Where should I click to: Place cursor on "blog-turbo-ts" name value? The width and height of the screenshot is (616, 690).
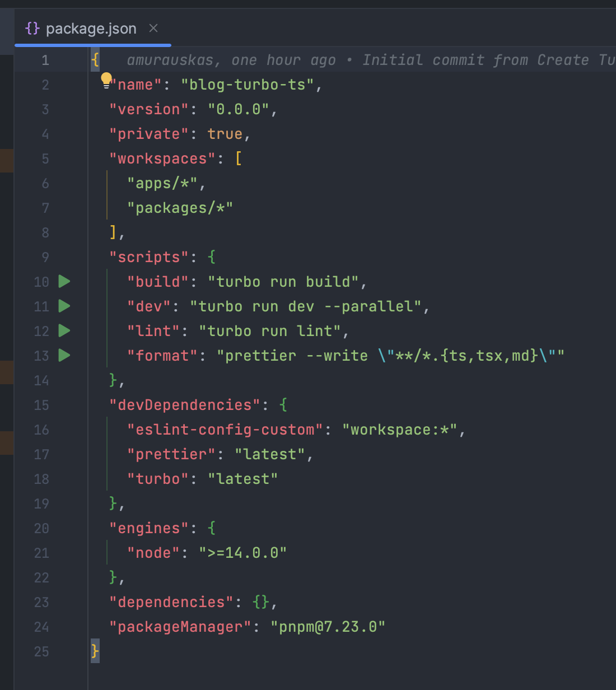(247, 85)
